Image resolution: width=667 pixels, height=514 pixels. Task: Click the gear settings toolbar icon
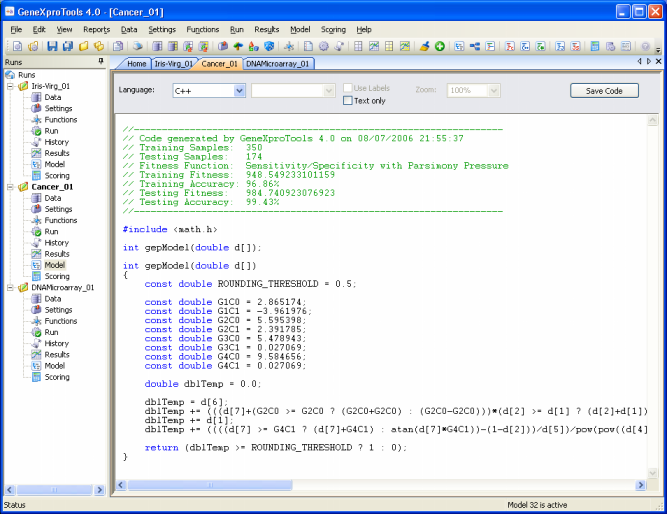click(x=324, y=46)
